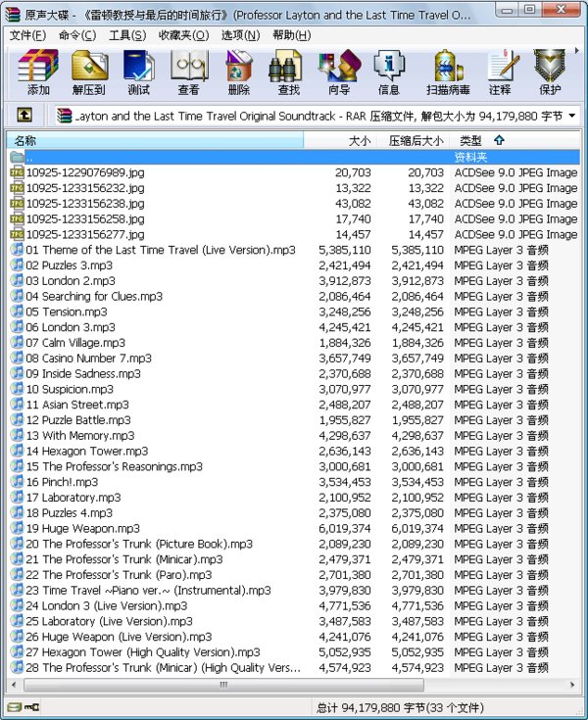The image size is (588, 720).
Task: Open the 文件(F) menu
Action: (x=27, y=35)
